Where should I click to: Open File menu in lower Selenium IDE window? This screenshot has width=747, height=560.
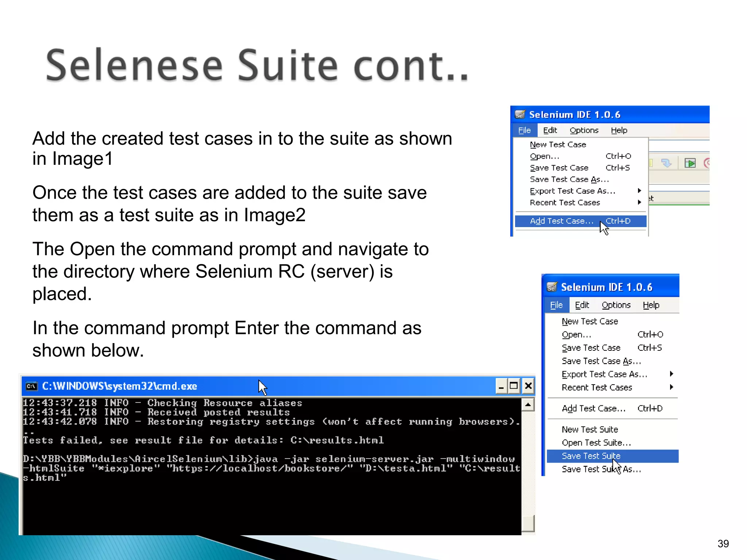click(x=557, y=305)
